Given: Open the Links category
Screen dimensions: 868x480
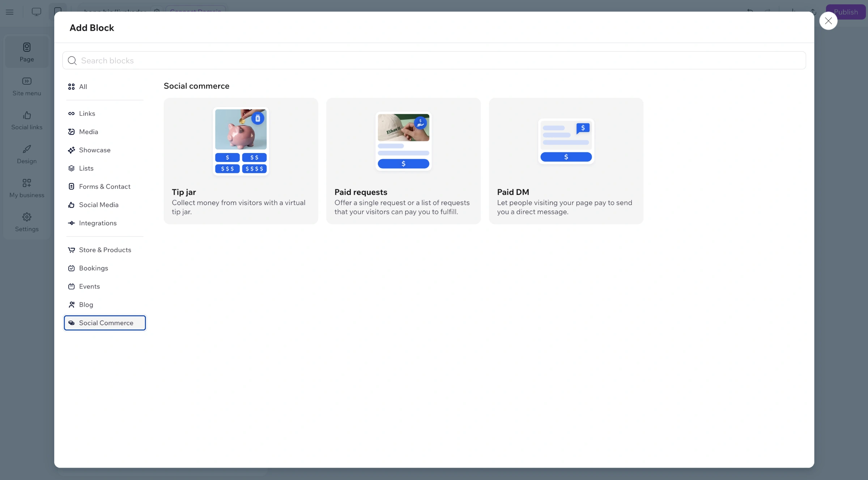Looking at the screenshot, I should (105, 114).
